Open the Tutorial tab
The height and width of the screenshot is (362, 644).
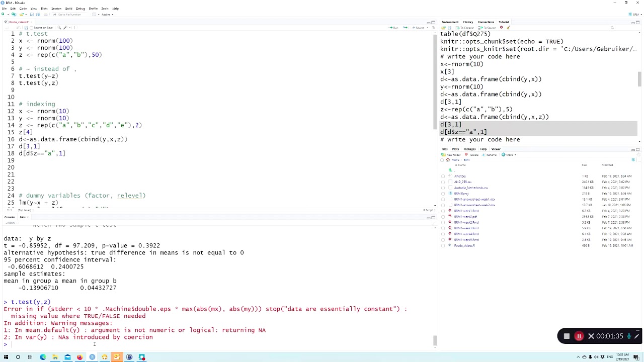504,22
